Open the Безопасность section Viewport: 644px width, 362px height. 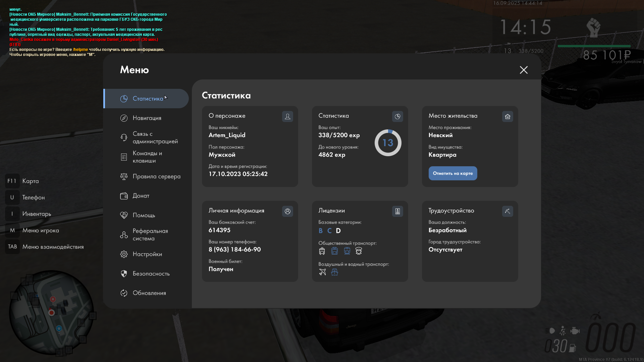pos(151,274)
